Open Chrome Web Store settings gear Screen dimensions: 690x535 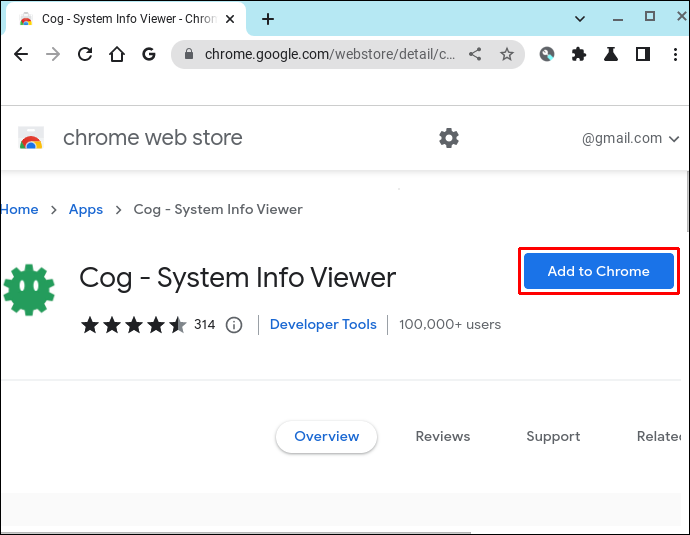pyautogui.click(x=449, y=138)
